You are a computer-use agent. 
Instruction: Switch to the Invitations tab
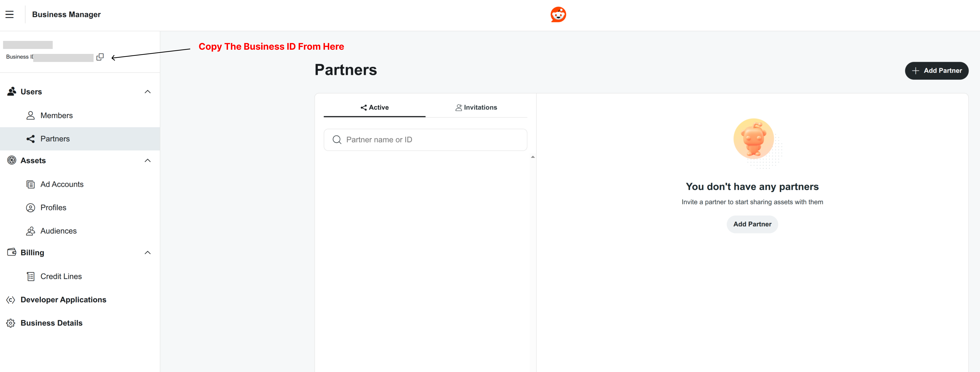pyautogui.click(x=476, y=107)
